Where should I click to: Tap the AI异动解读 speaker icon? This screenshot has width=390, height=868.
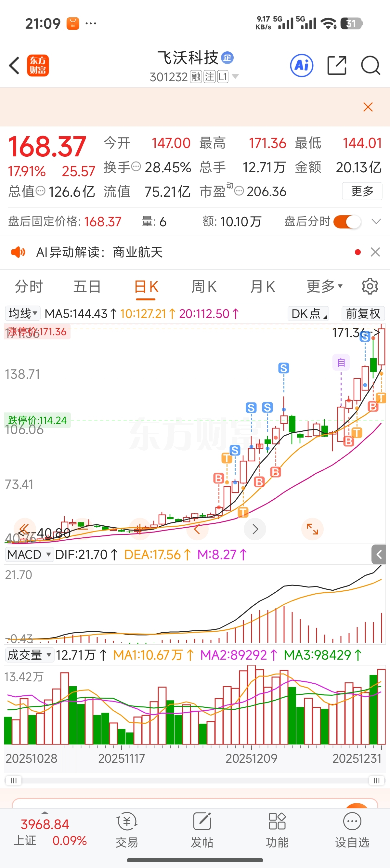tap(18, 252)
